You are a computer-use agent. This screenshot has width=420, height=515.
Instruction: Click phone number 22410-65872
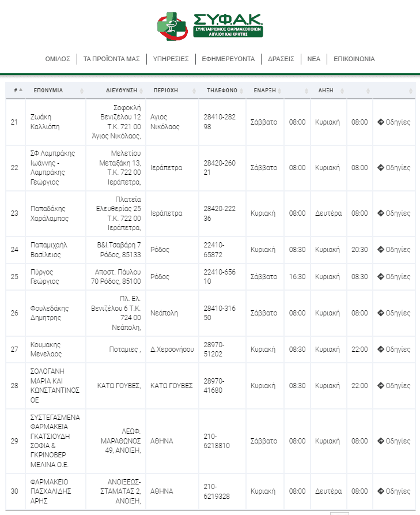pos(214,250)
